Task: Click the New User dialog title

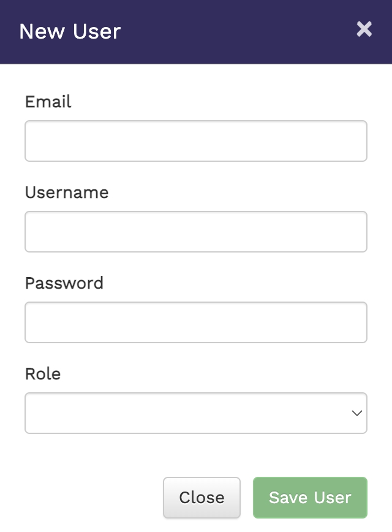Action: click(x=70, y=31)
